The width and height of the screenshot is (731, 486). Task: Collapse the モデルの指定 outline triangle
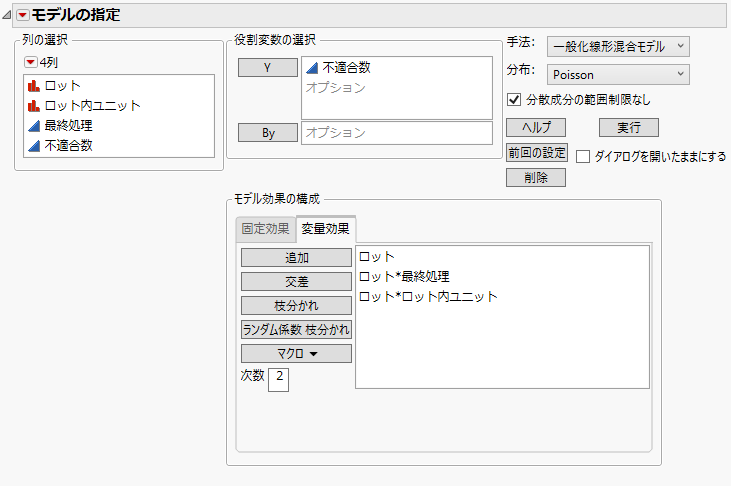coord(9,16)
